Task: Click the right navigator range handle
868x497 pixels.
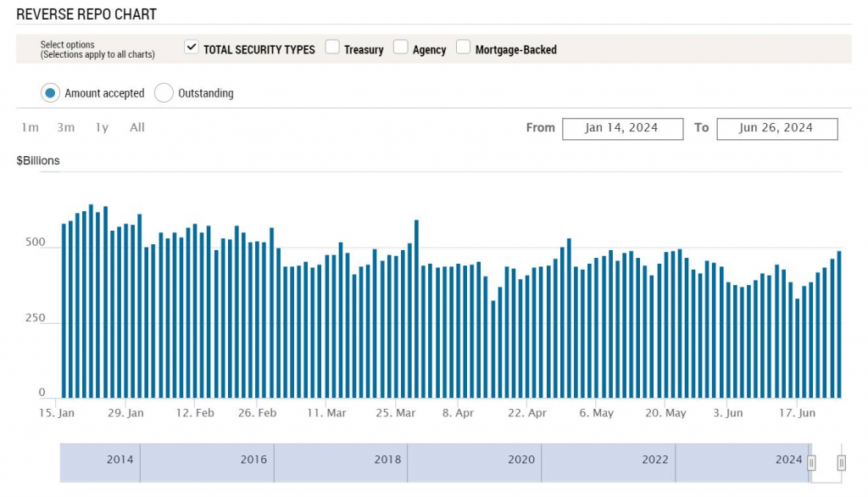Action: click(x=841, y=462)
